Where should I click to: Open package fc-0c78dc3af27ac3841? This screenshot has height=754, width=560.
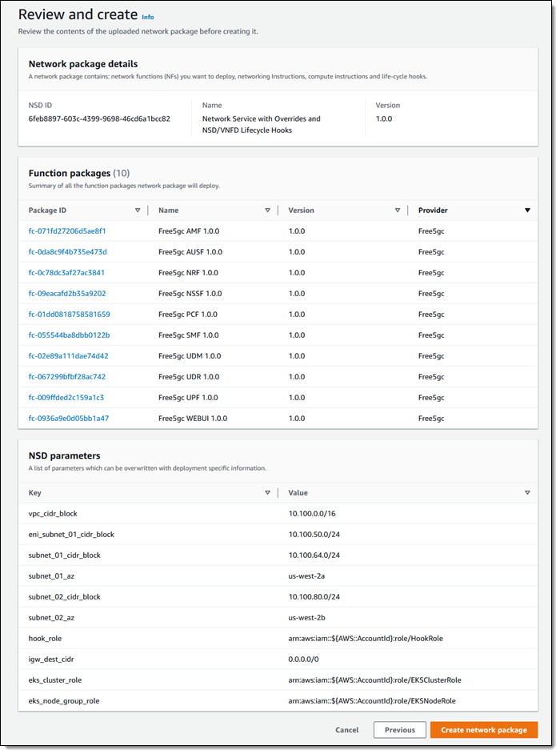pyautogui.click(x=66, y=273)
